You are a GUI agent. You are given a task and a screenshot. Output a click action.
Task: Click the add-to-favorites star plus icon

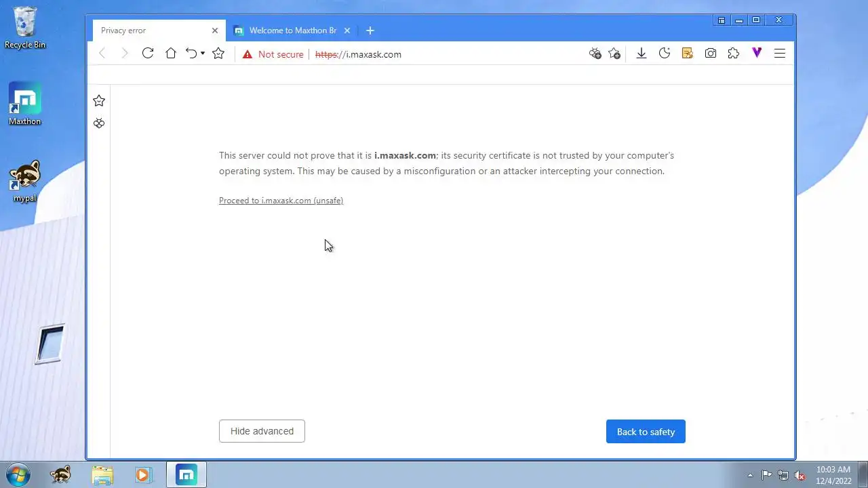click(614, 53)
